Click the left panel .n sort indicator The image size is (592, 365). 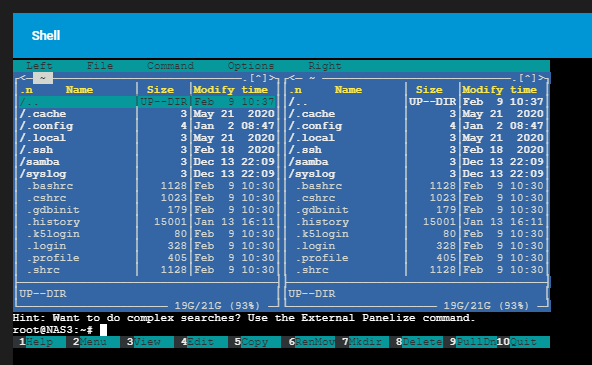tap(26, 90)
